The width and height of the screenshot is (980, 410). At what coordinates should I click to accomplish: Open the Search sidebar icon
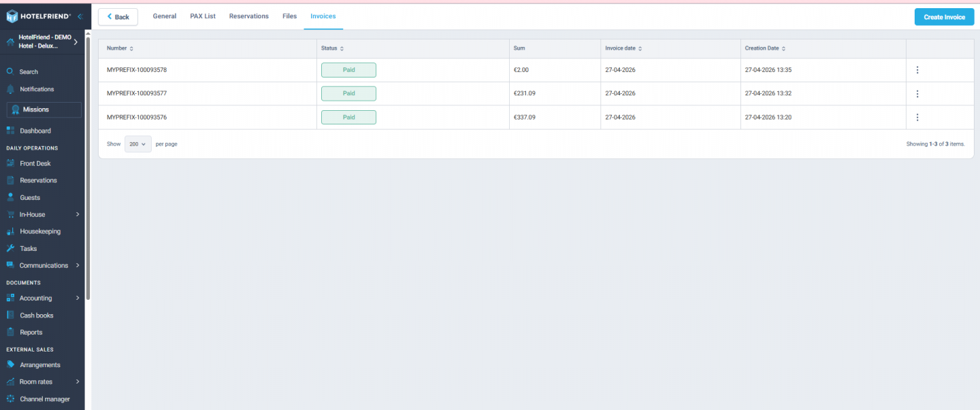10,71
